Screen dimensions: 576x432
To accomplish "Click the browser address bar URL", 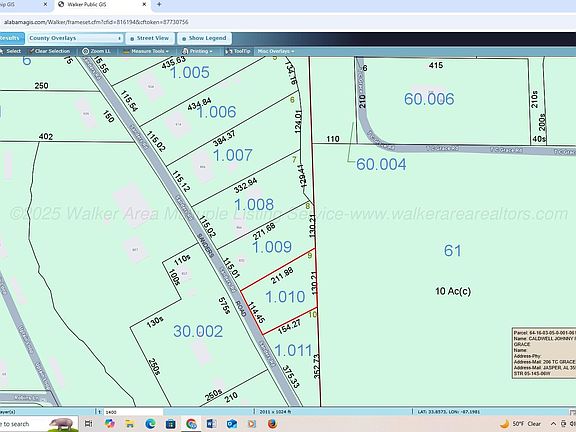I will tap(96, 22).
